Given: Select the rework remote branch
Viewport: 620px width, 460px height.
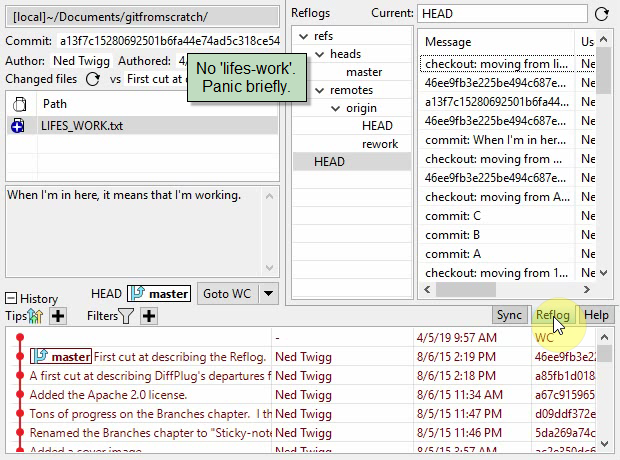Looking at the screenshot, I should (x=379, y=144).
